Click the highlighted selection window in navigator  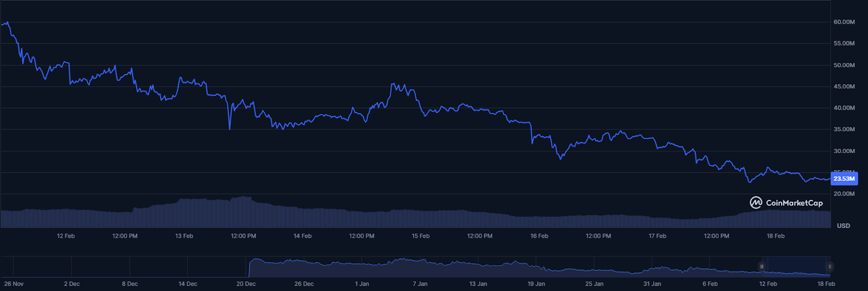pyautogui.click(x=796, y=267)
